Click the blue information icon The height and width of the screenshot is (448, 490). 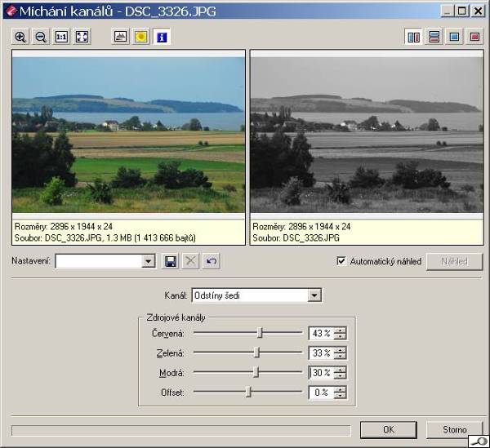point(161,37)
